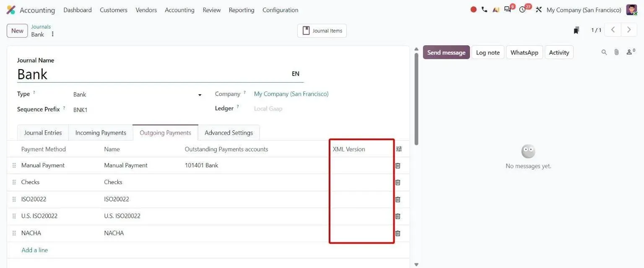
Task: Delete the Checks payment line
Action: [398, 182]
